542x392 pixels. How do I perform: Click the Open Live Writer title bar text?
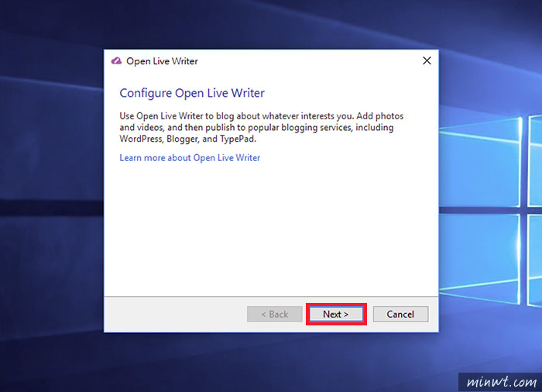(162, 61)
